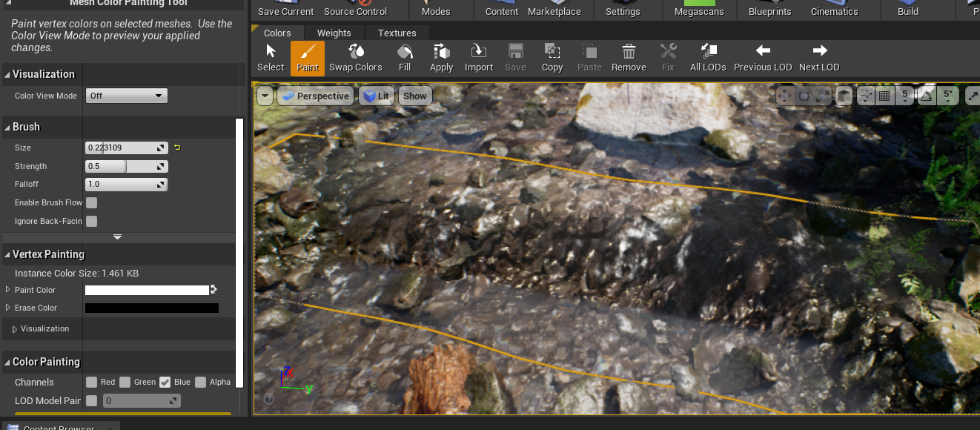Switch to the Weights tab

(x=334, y=33)
